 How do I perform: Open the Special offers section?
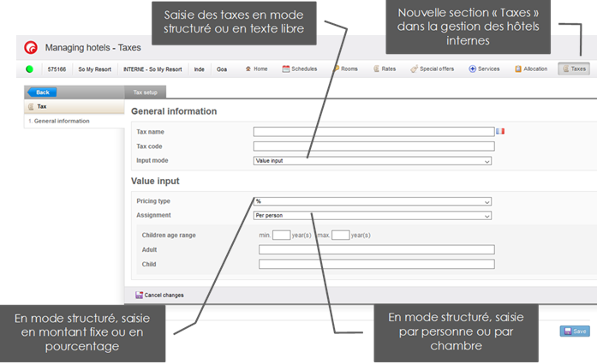[x=433, y=69]
